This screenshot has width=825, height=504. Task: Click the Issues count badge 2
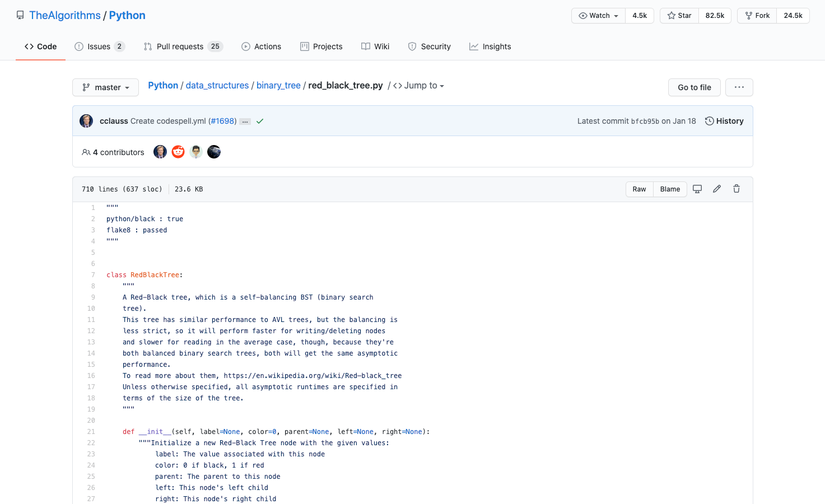click(x=119, y=46)
